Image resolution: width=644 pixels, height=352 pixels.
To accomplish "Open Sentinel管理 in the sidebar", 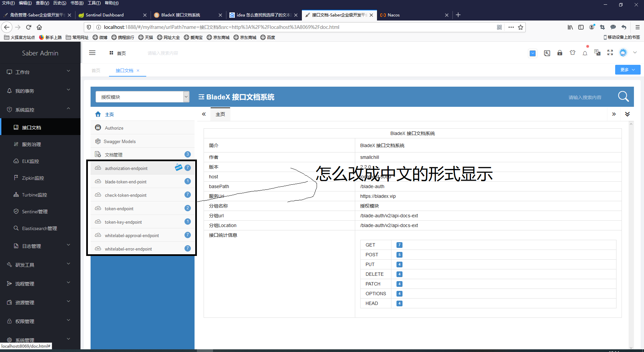I will pyautogui.click(x=40, y=211).
